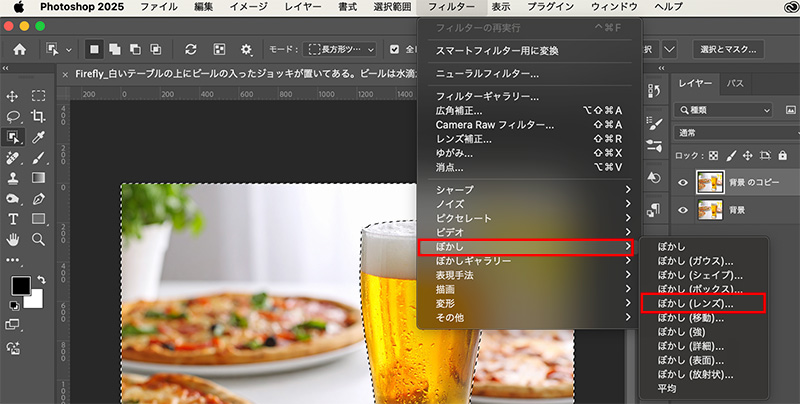Open the chevron beside select subject button
The height and width of the screenshot is (404, 800).
coord(669,49)
